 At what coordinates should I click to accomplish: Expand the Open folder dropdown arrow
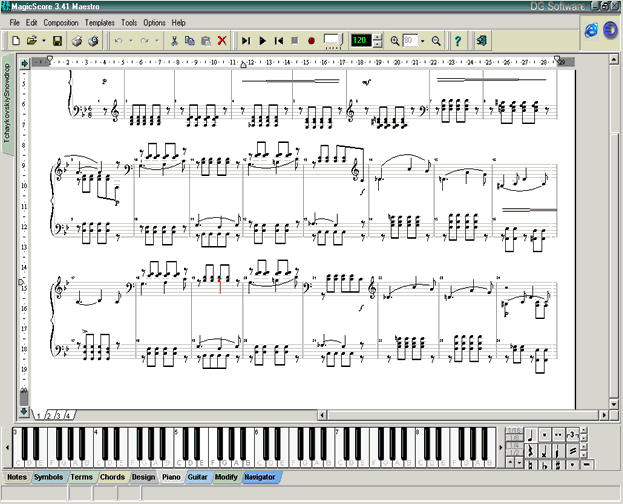[x=44, y=41]
